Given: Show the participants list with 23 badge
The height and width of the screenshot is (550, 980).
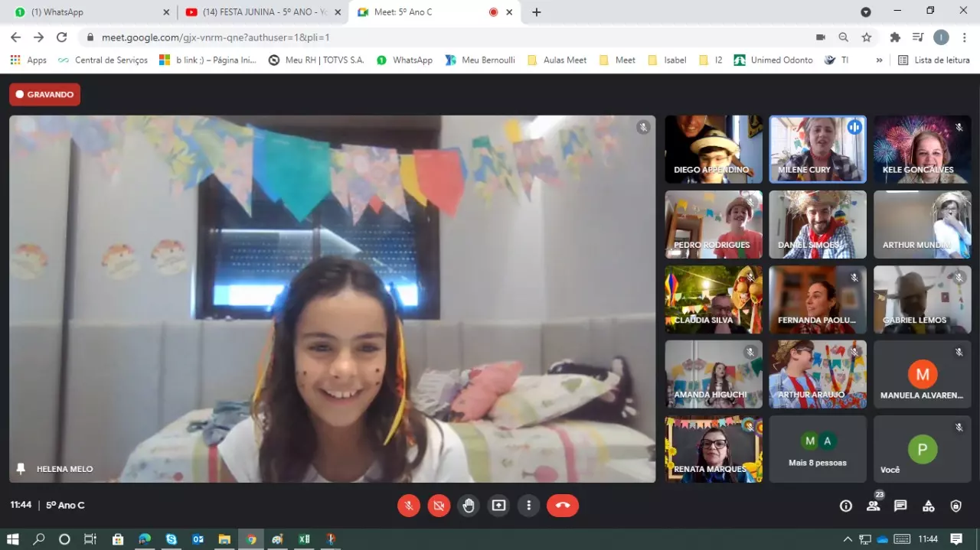Looking at the screenshot, I should coord(873,506).
